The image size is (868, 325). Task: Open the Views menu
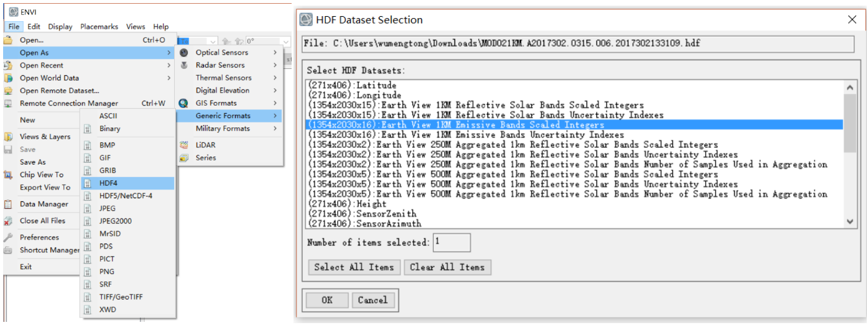[136, 27]
